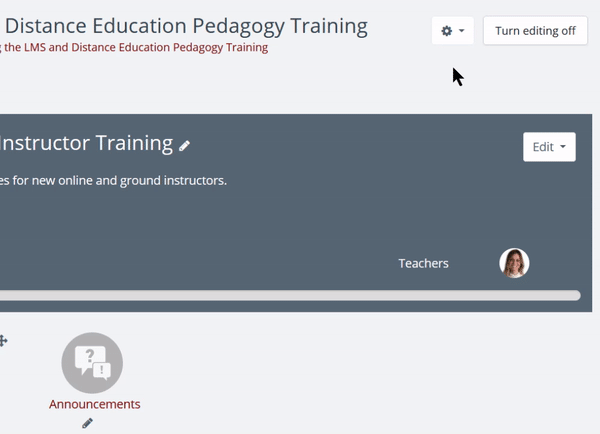600x434 pixels.
Task: Click the Teachers label
Action: pyautogui.click(x=423, y=263)
